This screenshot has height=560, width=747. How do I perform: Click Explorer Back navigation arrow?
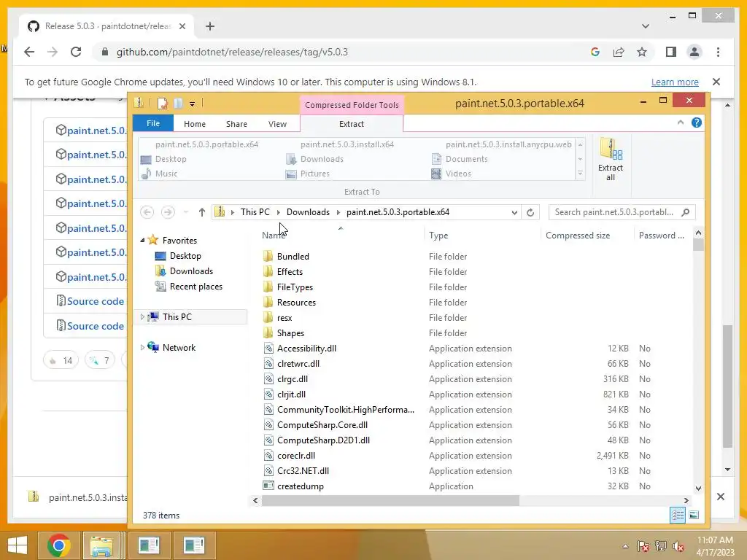click(147, 212)
